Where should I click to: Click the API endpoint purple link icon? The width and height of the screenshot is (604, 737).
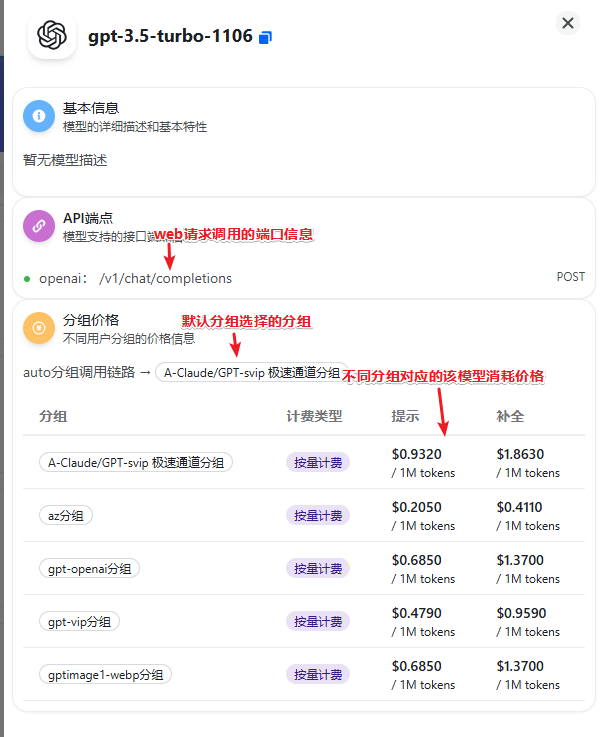(x=39, y=226)
